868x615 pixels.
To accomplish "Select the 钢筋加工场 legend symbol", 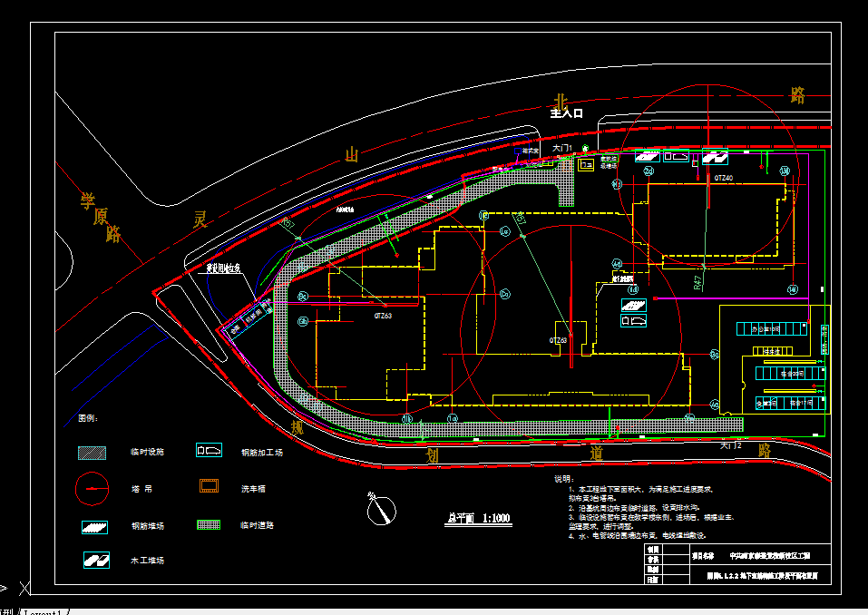I will [209, 450].
